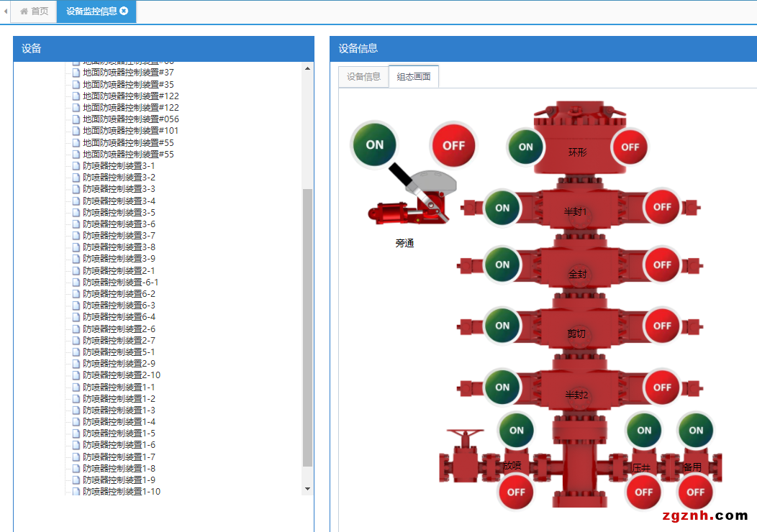
Task: Select tree item 防喷器控制装置6-4
Action: [x=119, y=317]
